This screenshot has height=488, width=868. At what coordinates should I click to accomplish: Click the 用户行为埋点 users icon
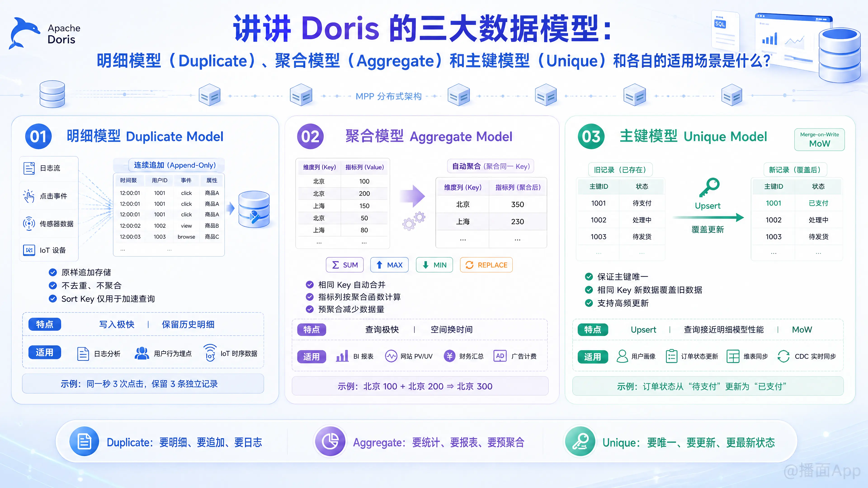[x=142, y=353]
